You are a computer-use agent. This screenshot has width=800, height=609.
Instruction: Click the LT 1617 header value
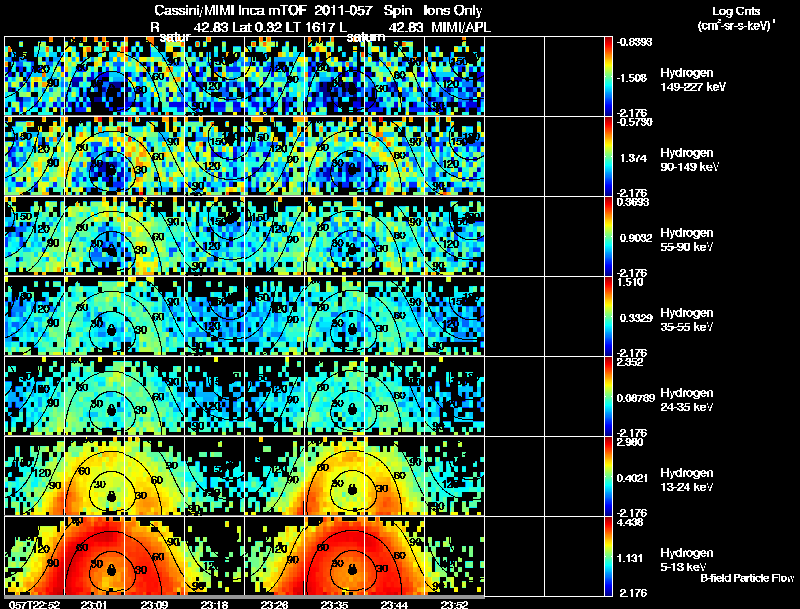point(311,27)
